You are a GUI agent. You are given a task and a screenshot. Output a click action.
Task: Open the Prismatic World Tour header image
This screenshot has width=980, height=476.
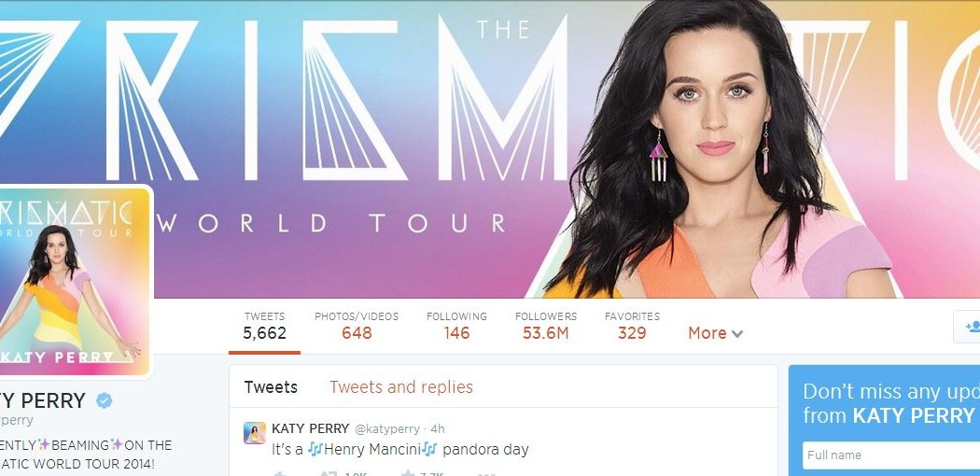click(x=490, y=149)
